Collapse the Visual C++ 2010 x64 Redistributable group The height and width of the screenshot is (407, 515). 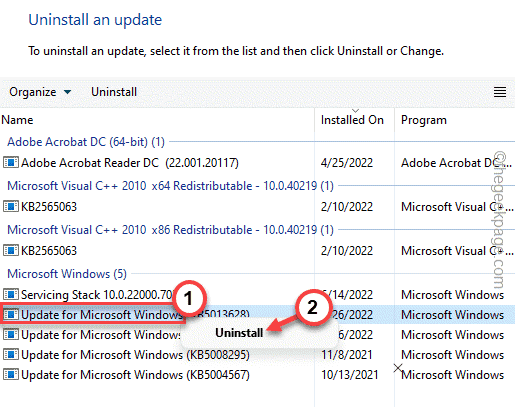pyautogui.click(x=170, y=186)
